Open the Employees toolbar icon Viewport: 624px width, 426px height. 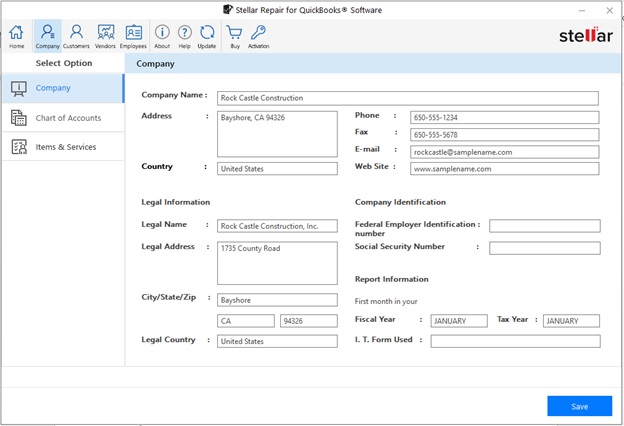click(133, 36)
